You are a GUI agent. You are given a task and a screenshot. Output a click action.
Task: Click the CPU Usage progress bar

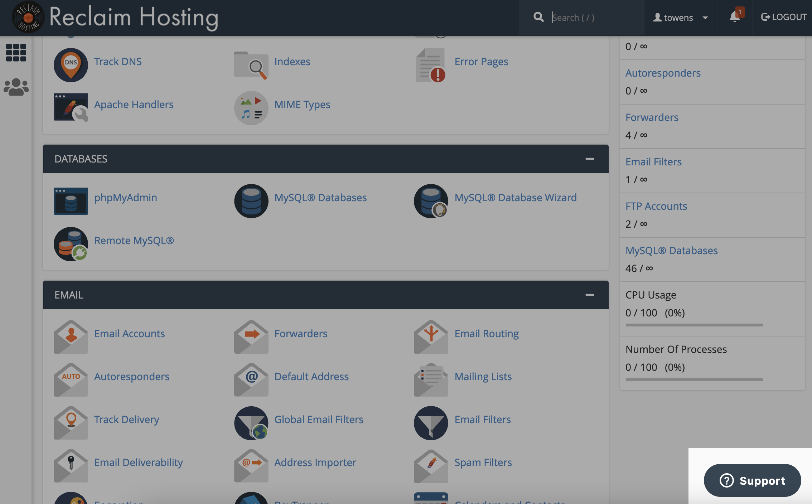[x=694, y=325]
